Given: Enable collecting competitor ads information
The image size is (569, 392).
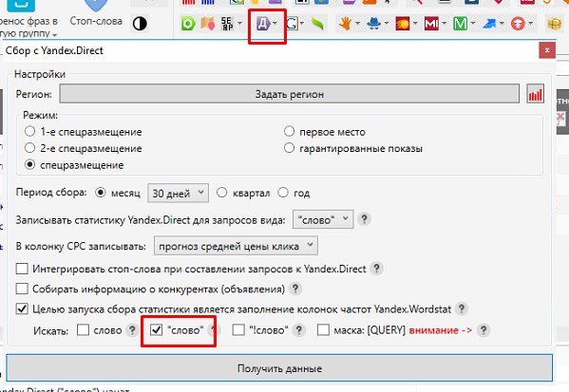Looking at the screenshot, I should (22, 289).
